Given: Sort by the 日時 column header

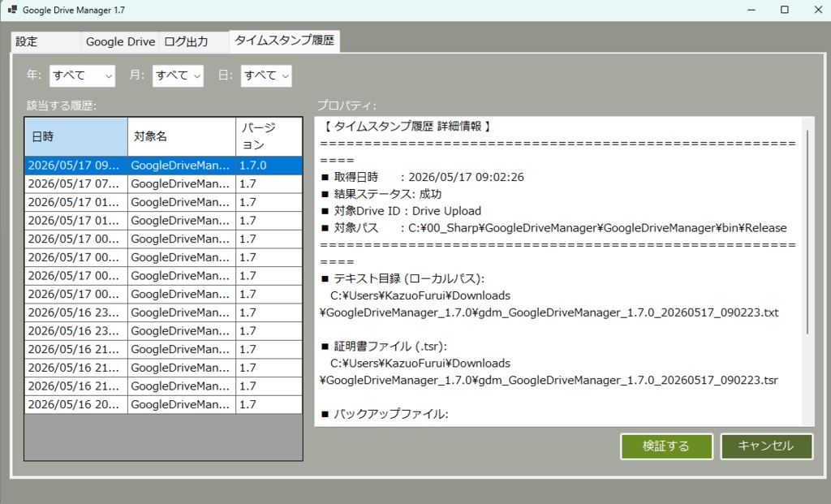Looking at the screenshot, I should (76, 136).
